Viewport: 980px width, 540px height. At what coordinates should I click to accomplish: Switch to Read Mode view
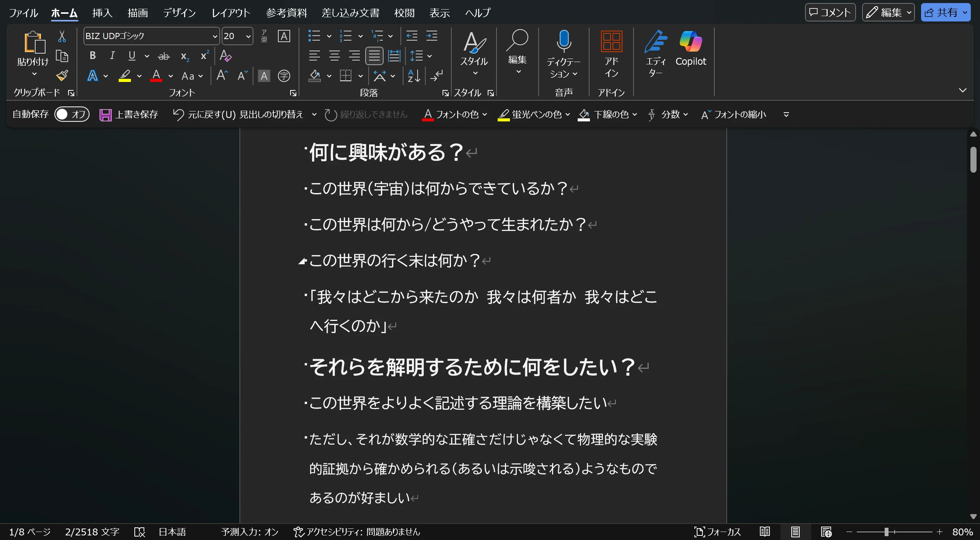[x=765, y=532]
